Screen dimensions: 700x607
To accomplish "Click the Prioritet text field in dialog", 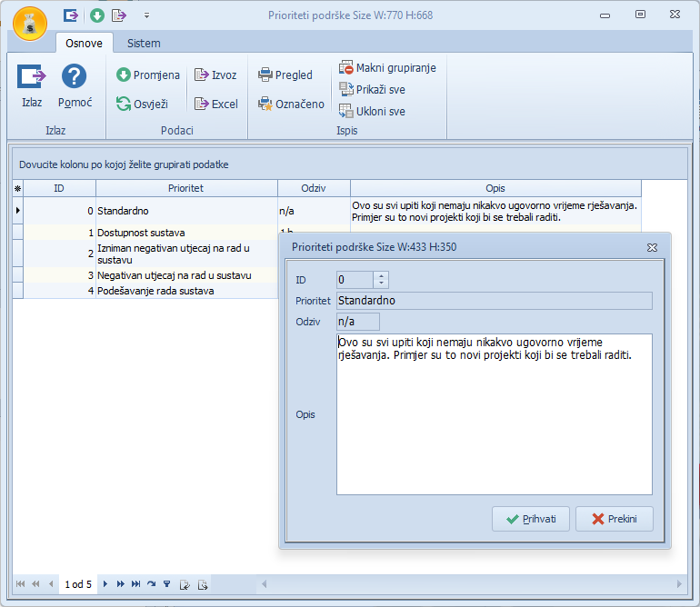I will point(494,301).
